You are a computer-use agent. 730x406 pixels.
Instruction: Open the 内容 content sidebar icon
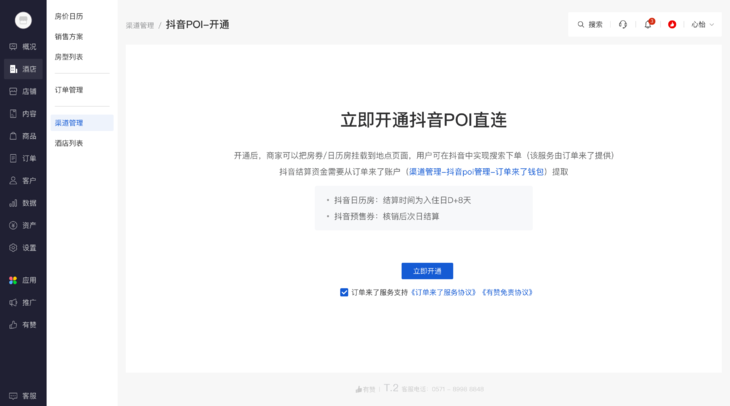13,114
